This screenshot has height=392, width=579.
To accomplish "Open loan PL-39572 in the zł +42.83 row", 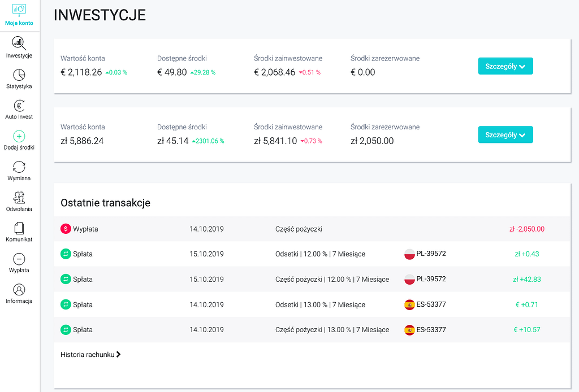I will [431, 279].
